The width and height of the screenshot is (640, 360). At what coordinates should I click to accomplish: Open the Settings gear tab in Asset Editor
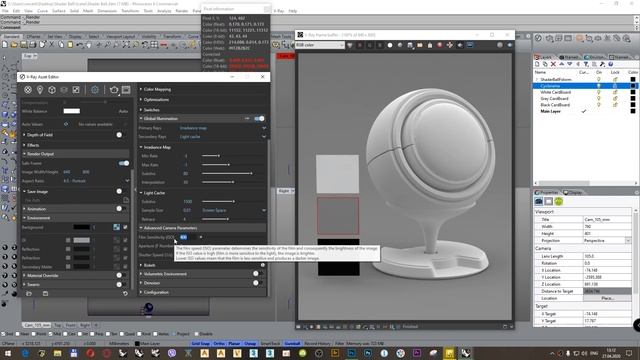[95, 90]
